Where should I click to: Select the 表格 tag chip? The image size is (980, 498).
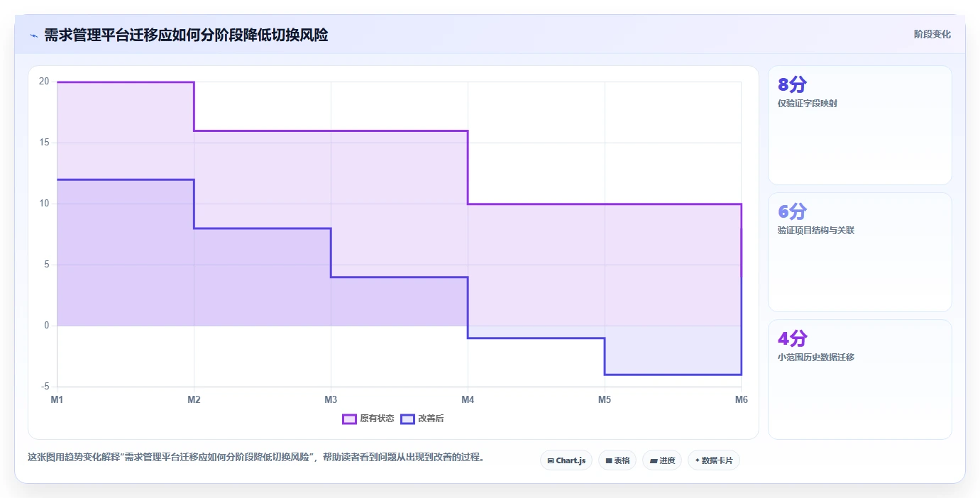tap(617, 460)
